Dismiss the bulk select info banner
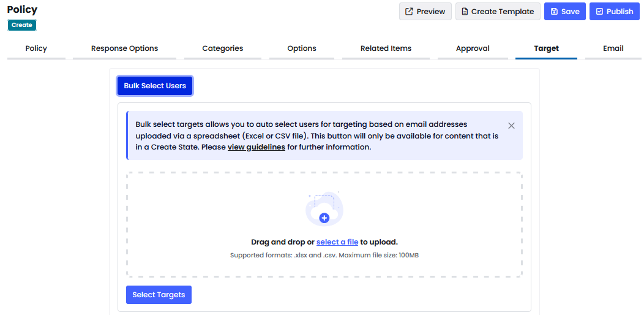This screenshot has width=644, height=315. point(511,126)
